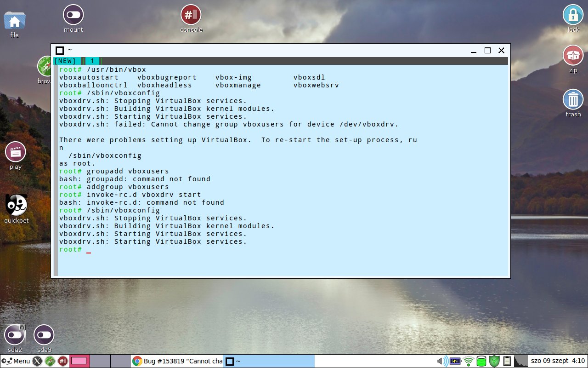Open the sda2 drive icon
588x368 pixels.
point(15,335)
